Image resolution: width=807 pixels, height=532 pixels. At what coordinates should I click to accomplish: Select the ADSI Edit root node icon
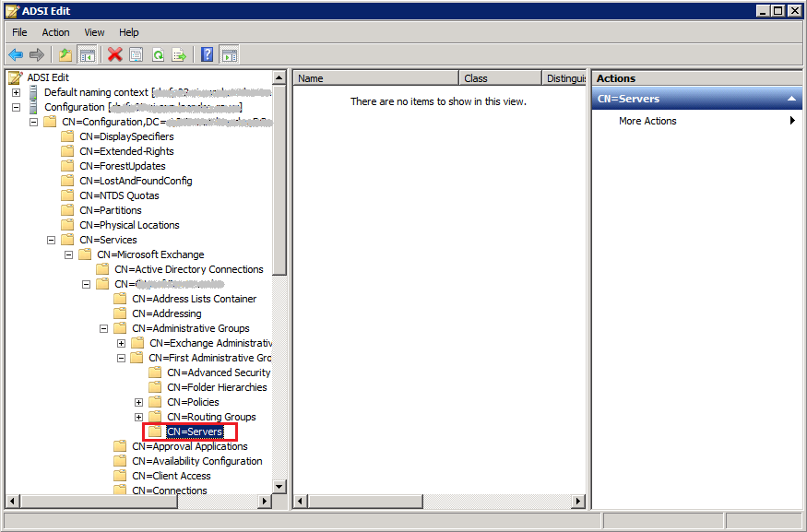coord(16,77)
